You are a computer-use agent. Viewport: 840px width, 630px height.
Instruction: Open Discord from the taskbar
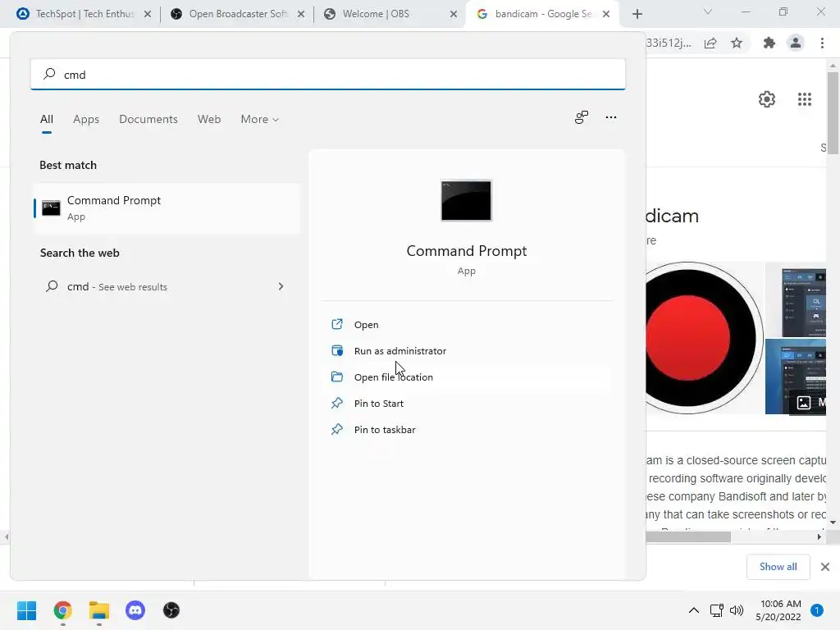click(135, 610)
